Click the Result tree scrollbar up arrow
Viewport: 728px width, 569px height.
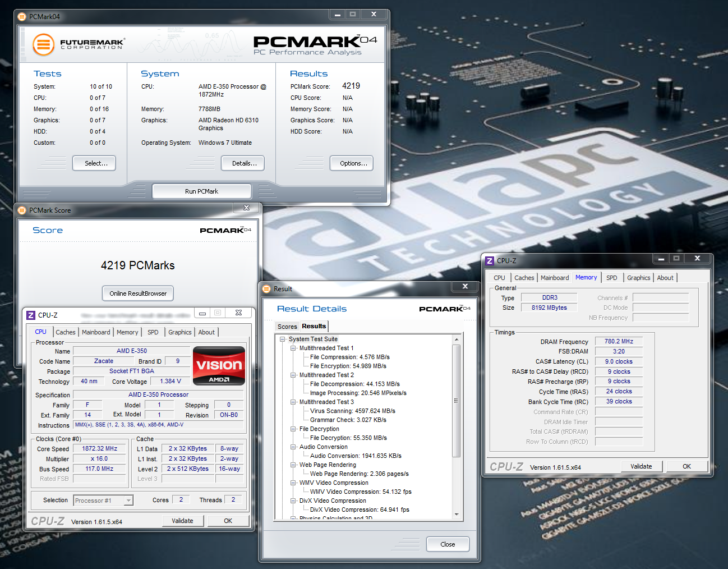(457, 339)
